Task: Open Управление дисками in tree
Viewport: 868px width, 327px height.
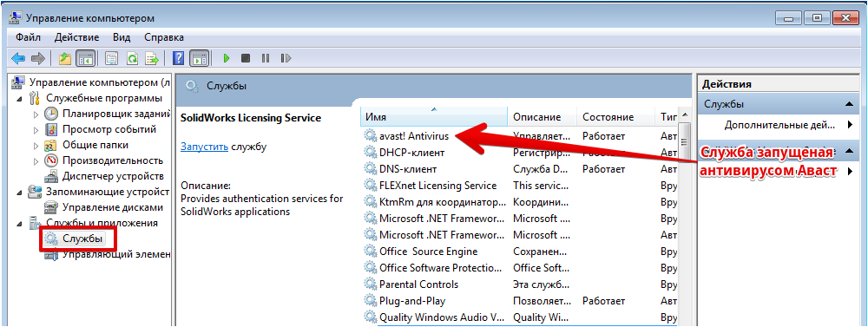Action: click(112, 207)
